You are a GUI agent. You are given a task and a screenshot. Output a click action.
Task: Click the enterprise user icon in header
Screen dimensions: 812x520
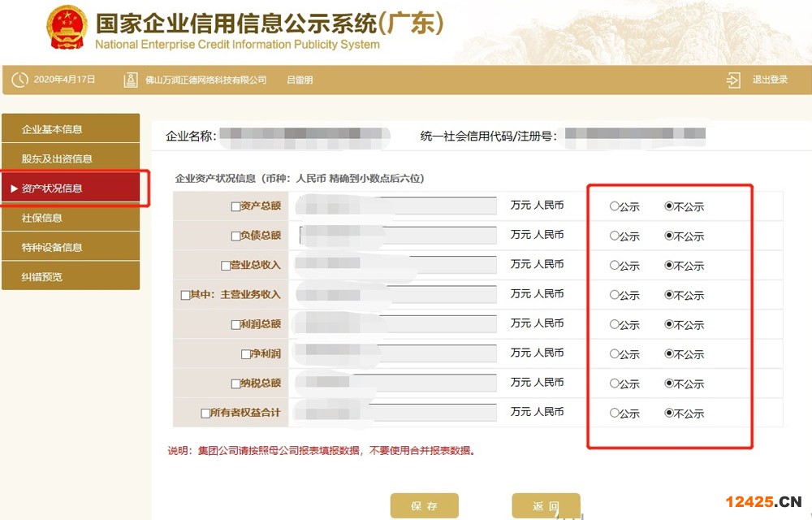click(131, 80)
